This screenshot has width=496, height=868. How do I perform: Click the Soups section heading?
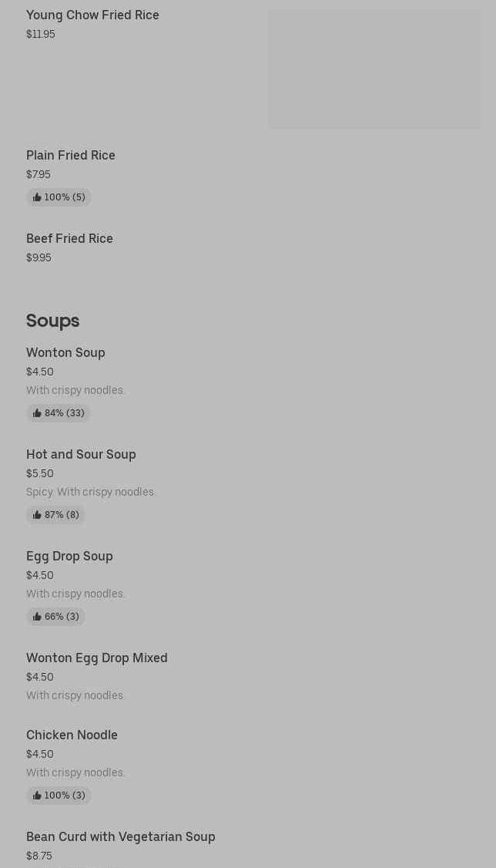click(52, 320)
